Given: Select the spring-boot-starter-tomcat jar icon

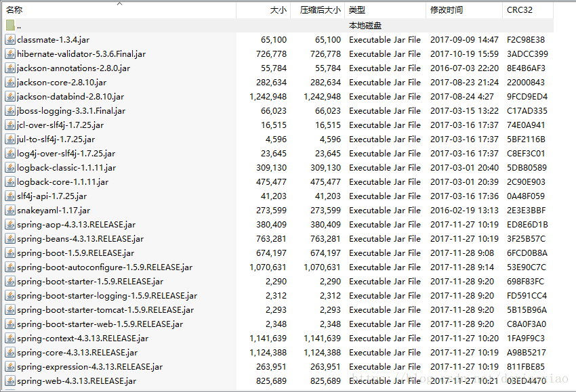Looking at the screenshot, I should click(x=10, y=310).
